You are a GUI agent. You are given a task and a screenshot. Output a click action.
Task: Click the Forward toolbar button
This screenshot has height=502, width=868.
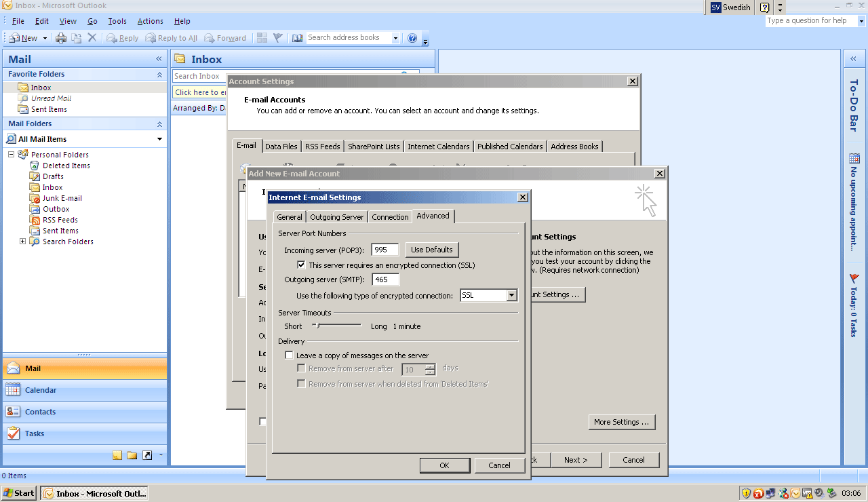225,38
